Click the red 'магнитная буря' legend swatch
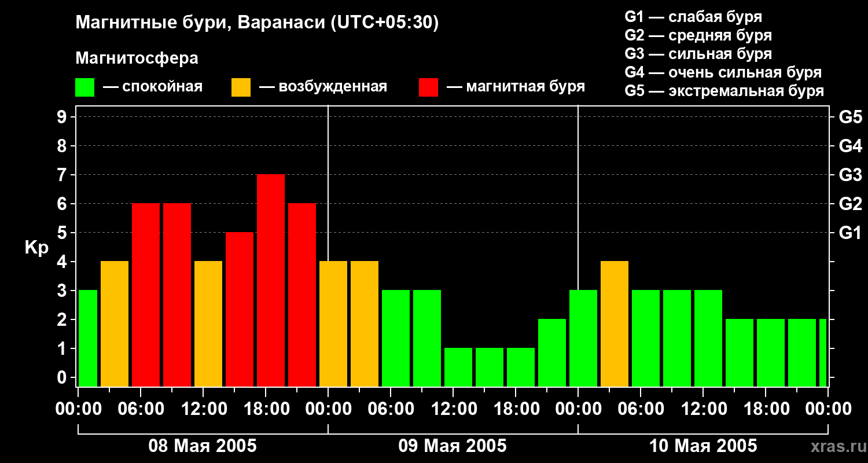 pos(429,87)
